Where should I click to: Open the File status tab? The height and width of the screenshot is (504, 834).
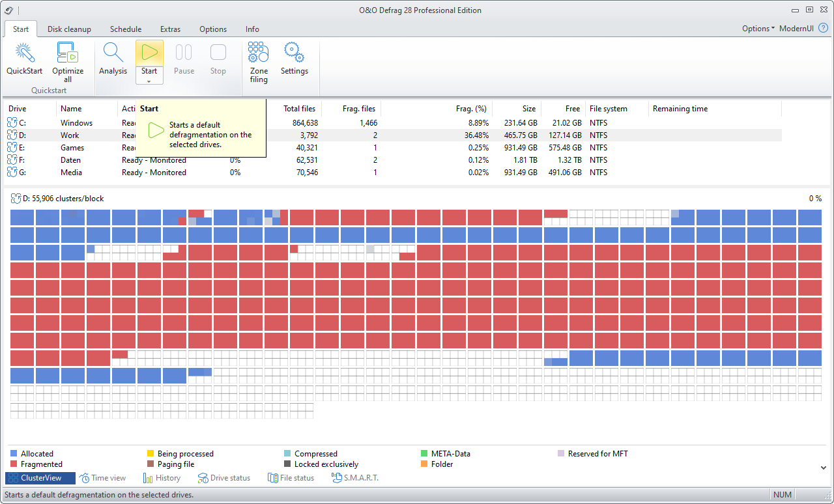pyautogui.click(x=291, y=478)
